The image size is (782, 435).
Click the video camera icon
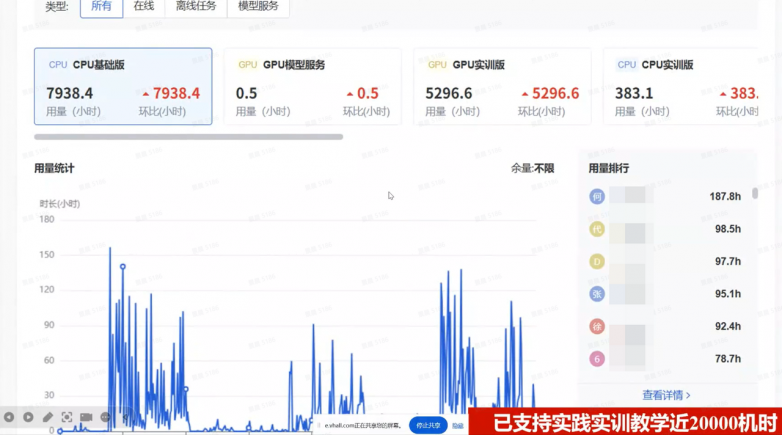pos(86,417)
